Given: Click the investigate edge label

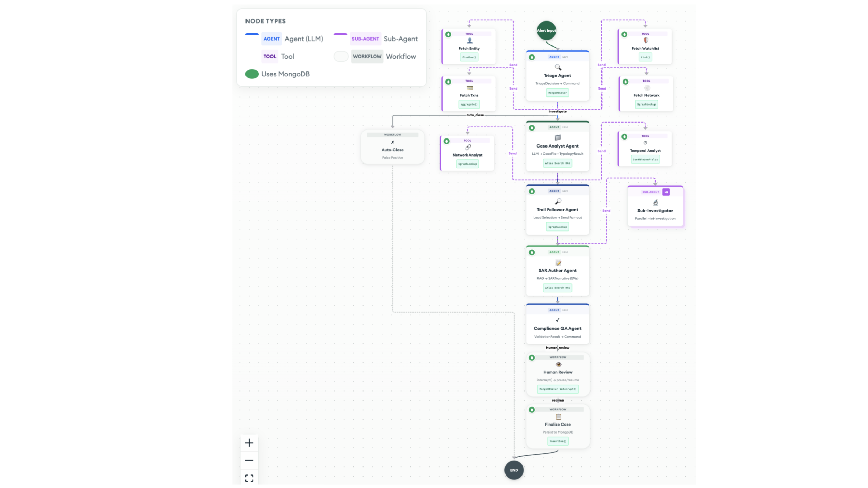Looking at the screenshot, I should [557, 111].
